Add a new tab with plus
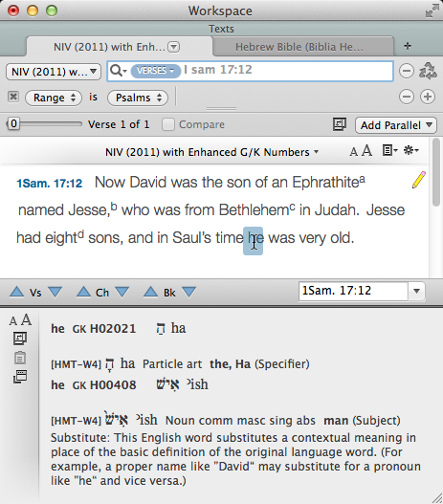Image resolution: width=443 pixels, height=504 pixels. pos(408,46)
